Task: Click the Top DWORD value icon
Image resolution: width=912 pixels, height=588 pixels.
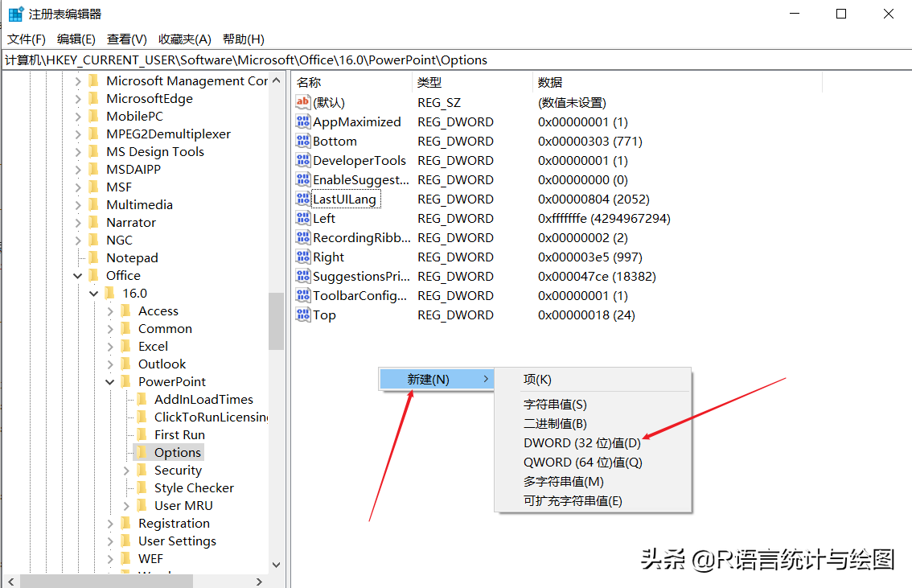Action: [x=303, y=315]
